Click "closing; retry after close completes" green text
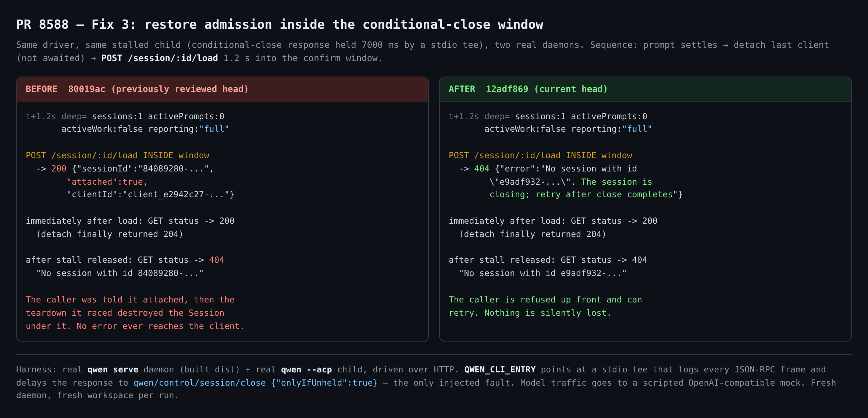868x418 pixels. coord(581,194)
